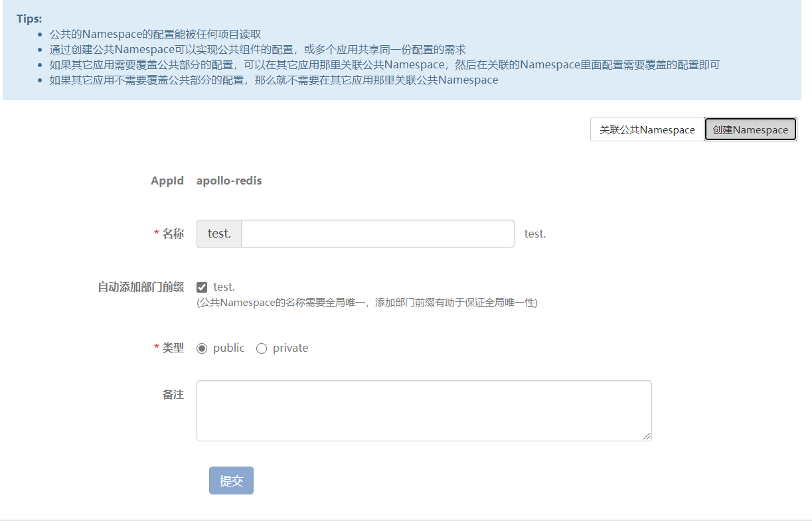The image size is (812, 521).
Task: Focus the 备注 remarks text area
Action: (x=424, y=410)
